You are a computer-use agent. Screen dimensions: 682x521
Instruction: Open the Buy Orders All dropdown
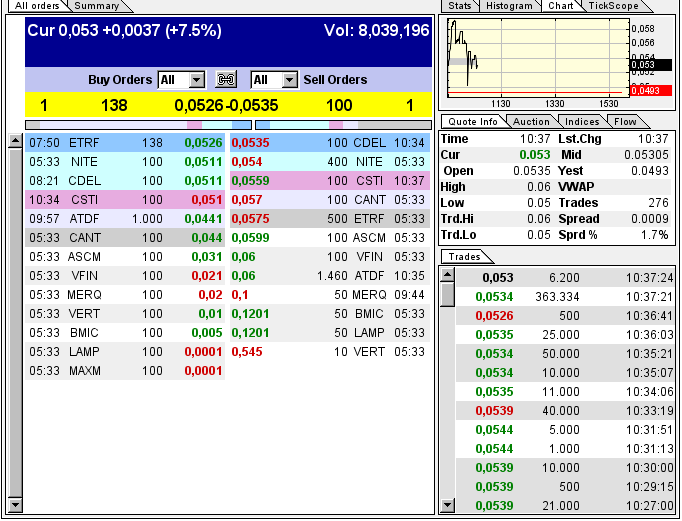point(181,80)
